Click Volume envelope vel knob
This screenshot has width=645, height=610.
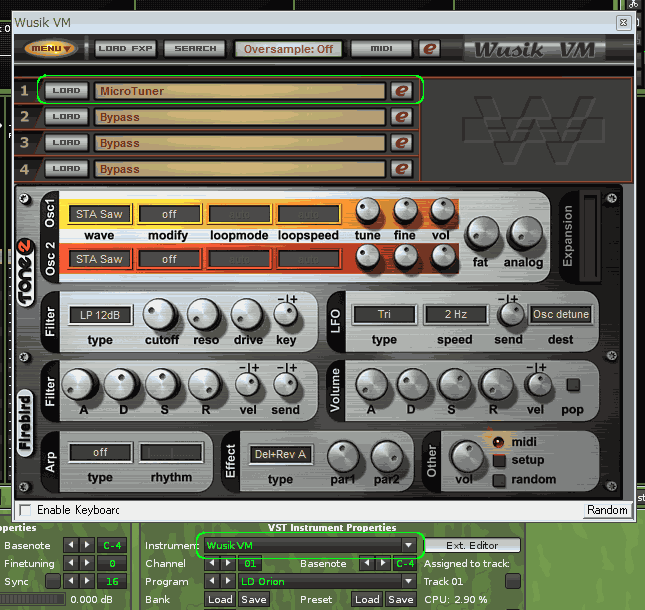pos(539,385)
